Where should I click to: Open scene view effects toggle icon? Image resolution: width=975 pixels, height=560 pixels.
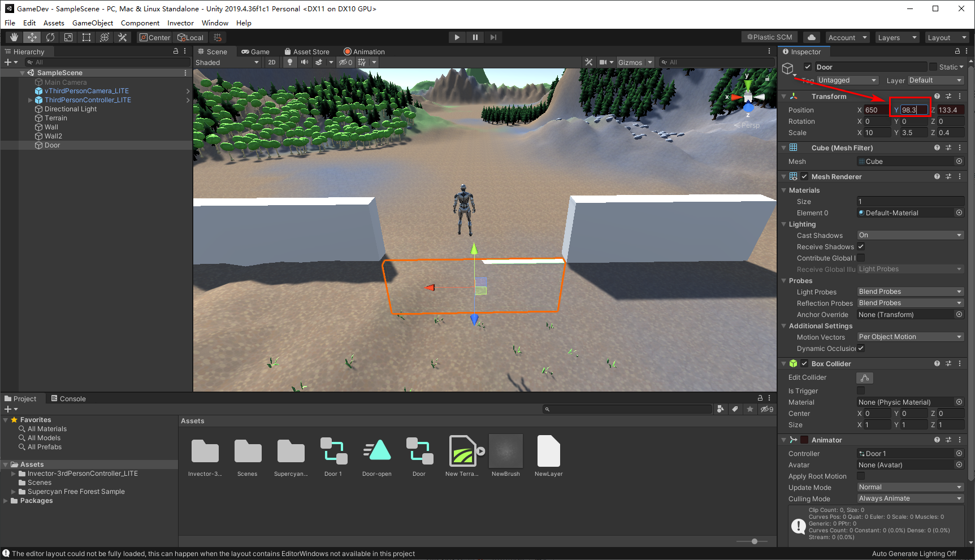319,62
